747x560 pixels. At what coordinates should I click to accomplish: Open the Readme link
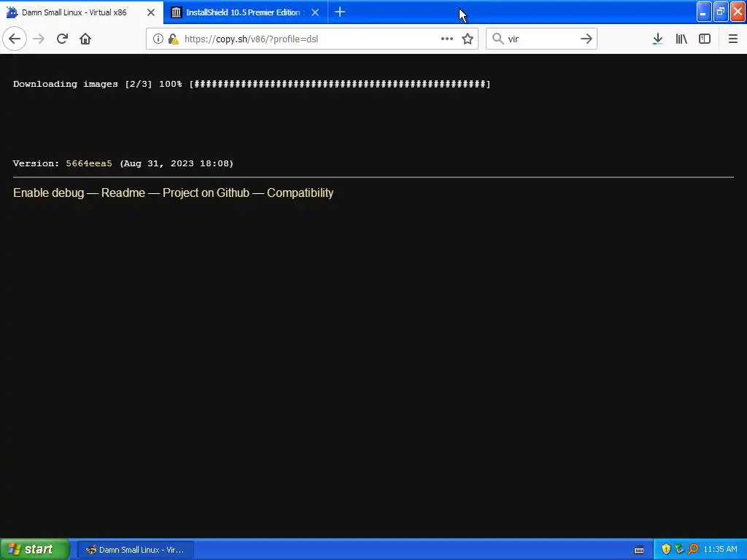[123, 192]
